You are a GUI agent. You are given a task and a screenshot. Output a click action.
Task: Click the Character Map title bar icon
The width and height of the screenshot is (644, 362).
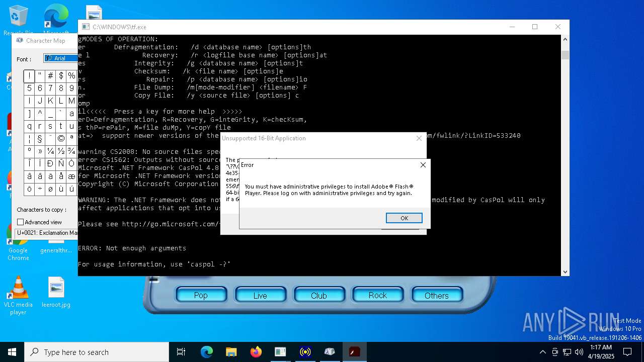[19, 41]
